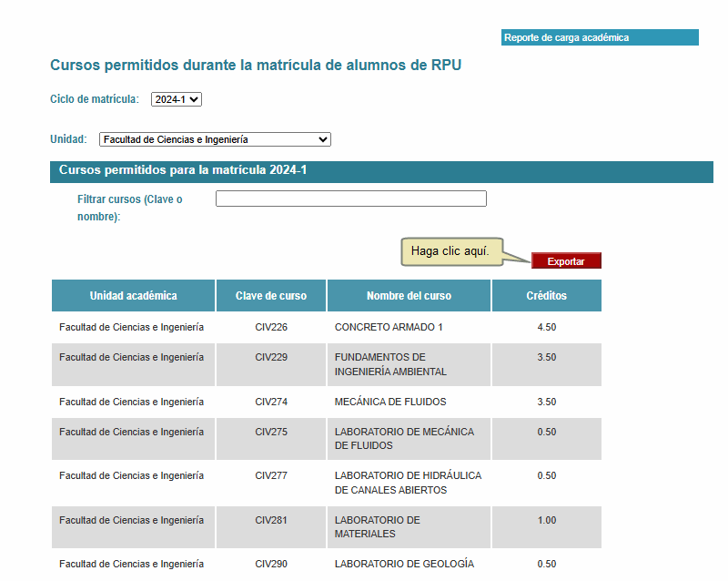Select course key CIV275
The image size is (728, 581).
pos(271,432)
